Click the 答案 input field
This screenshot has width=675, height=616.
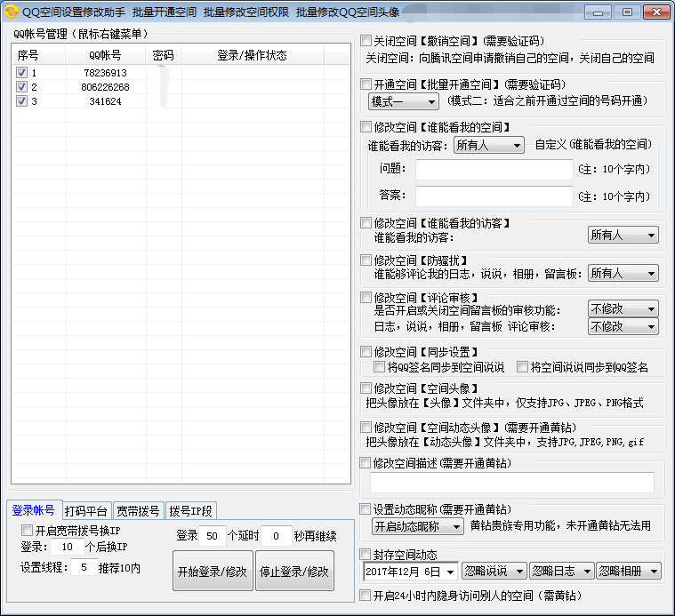(x=494, y=196)
